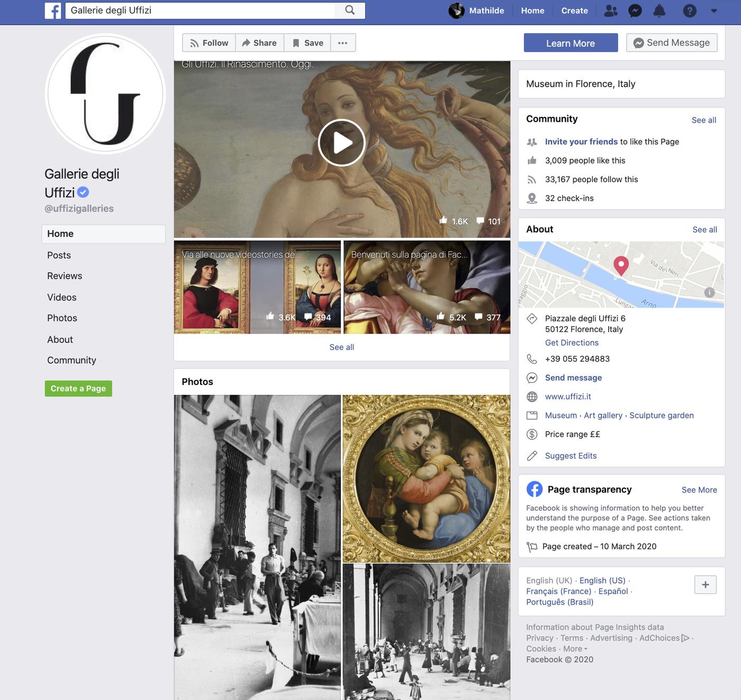Open the black-and-white market street photo
The image size is (741, 700).
257,548
